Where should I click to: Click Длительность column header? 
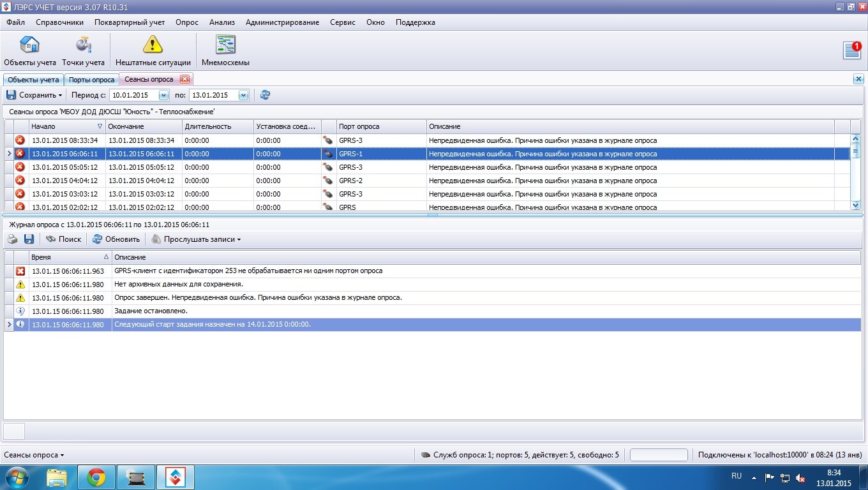coord(218,126)
